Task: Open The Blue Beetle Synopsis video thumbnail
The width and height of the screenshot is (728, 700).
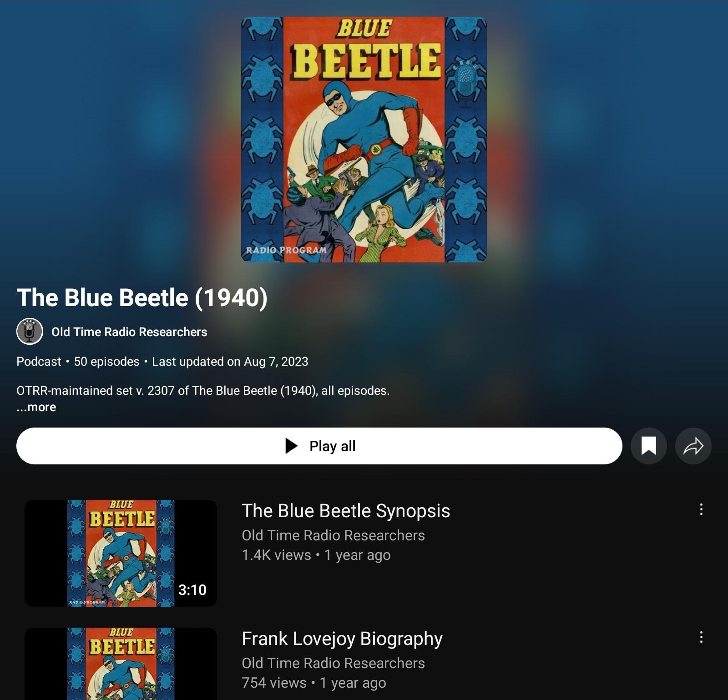Action: click(x=121, y=553)
